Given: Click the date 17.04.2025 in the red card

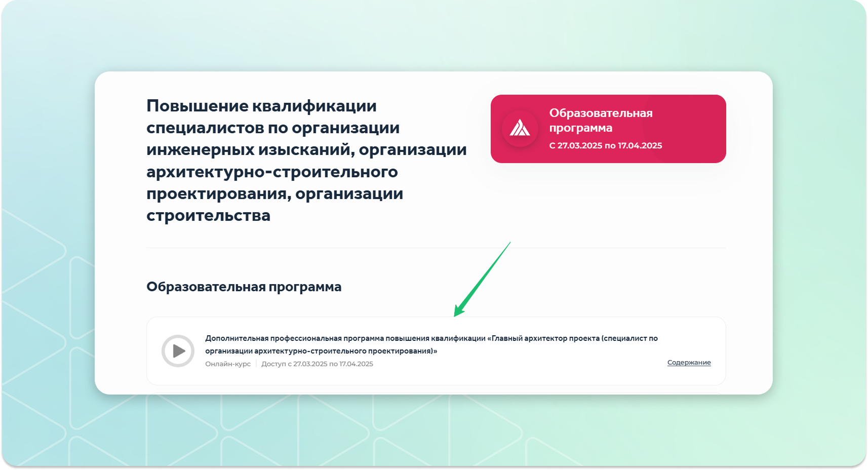Looking at the screenshot, I should click(640, 146).
